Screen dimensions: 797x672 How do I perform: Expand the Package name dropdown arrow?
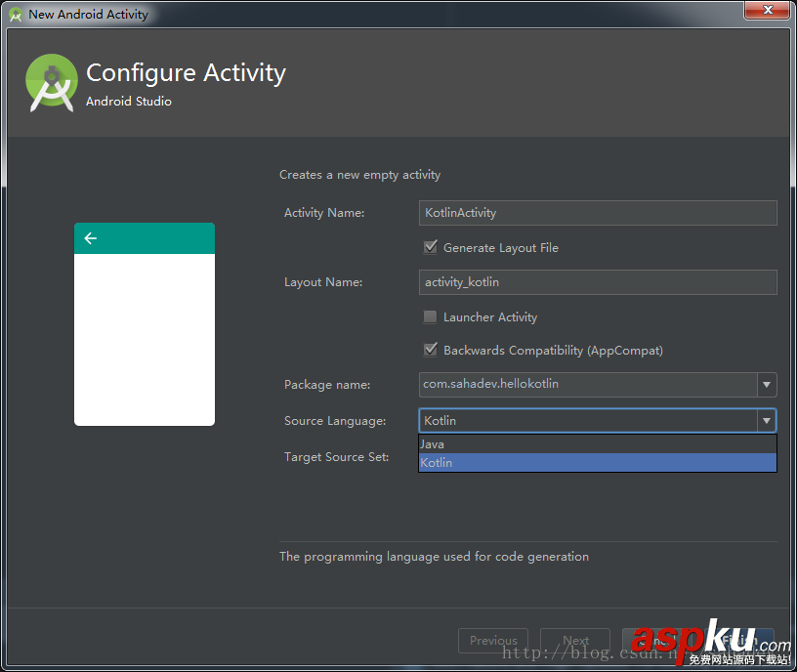(x=767, y=385)
